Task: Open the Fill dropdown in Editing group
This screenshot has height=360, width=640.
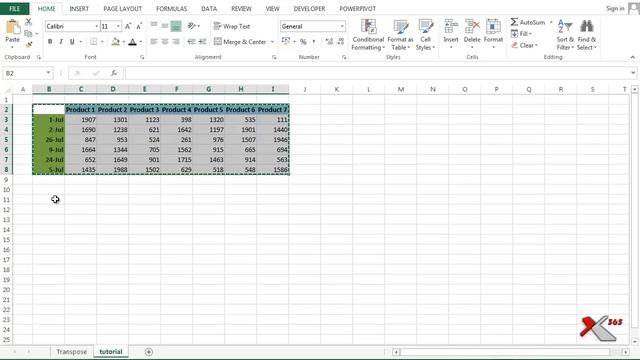Action: click(x=521, y=33)
